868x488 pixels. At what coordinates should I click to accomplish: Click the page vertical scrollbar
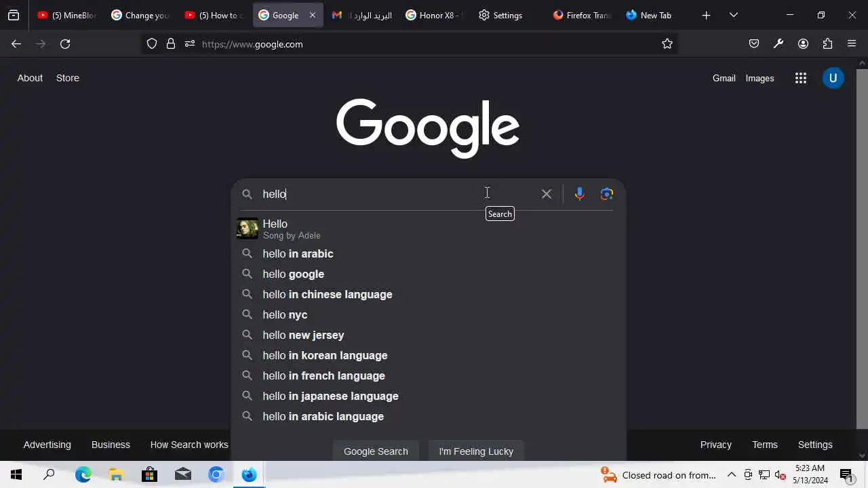pyautogui.click(x=862, y=247)
